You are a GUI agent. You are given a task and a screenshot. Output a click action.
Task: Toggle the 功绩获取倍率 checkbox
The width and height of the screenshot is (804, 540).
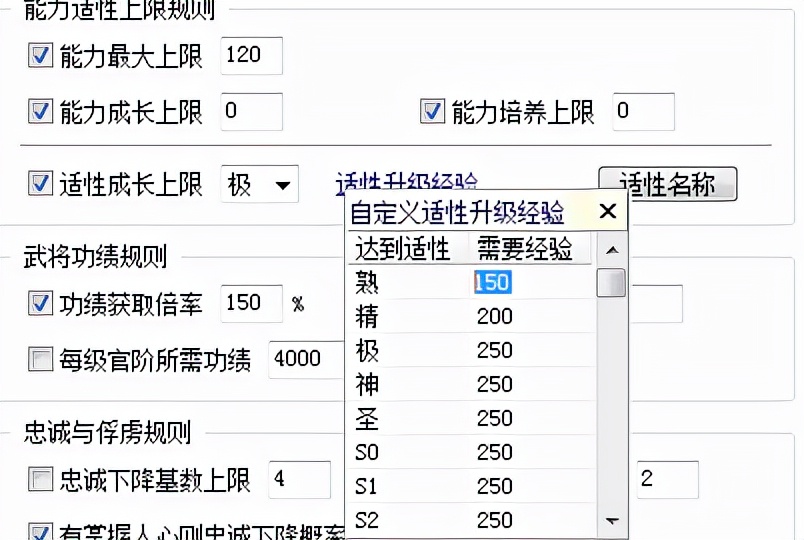click(x=40, y=304)
